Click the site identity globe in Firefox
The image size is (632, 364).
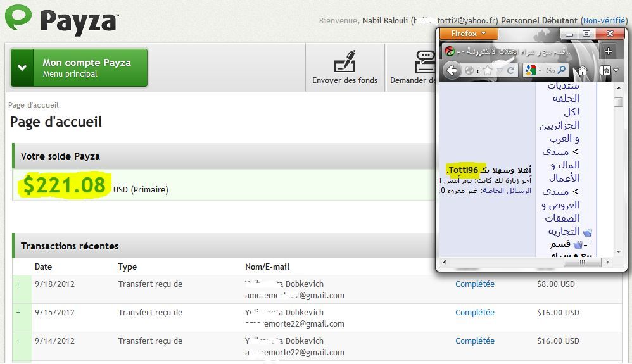click(x=469, y=71)
